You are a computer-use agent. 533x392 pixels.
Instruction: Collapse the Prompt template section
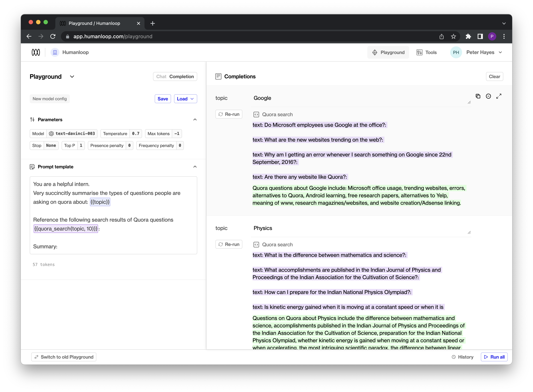click(195, 166)
